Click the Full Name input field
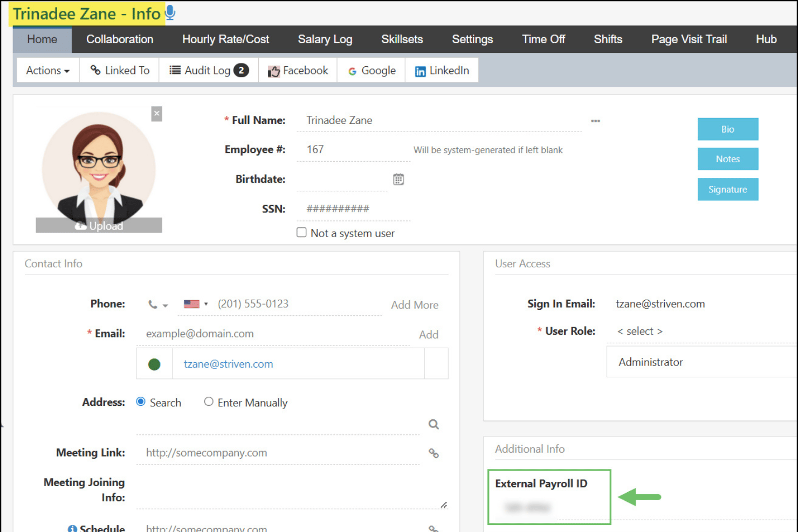The height and width of the screenshot is (532, 798). pos(439,120)
